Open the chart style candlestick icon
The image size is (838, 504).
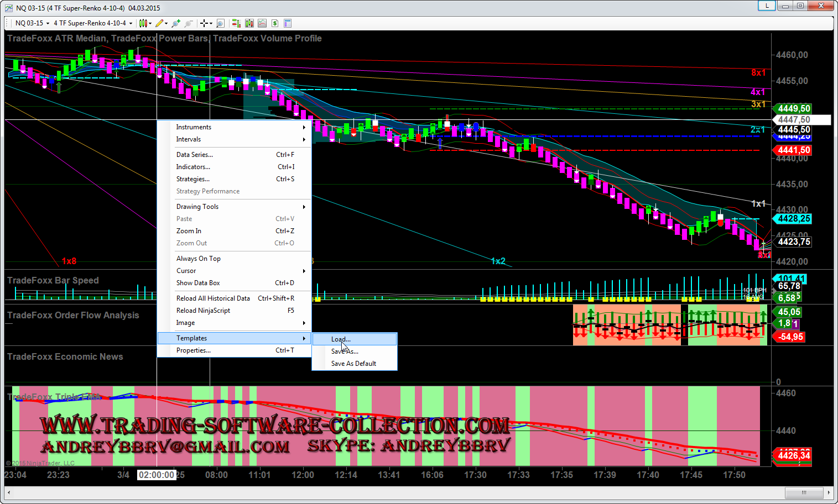pyautogui.click(x=143, y=23)
